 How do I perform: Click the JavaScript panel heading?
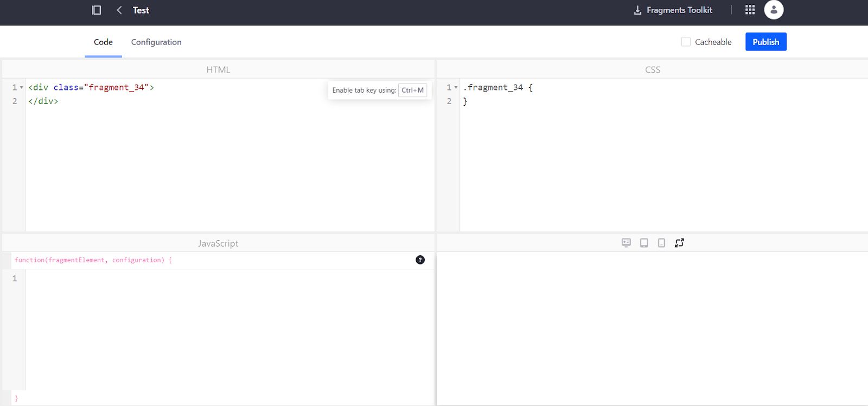[x=218, y=243]
